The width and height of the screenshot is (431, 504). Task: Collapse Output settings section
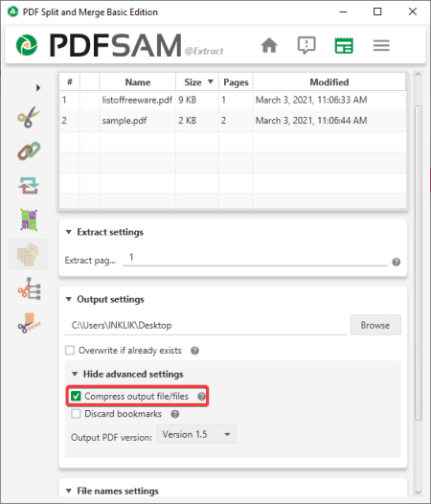68,299
